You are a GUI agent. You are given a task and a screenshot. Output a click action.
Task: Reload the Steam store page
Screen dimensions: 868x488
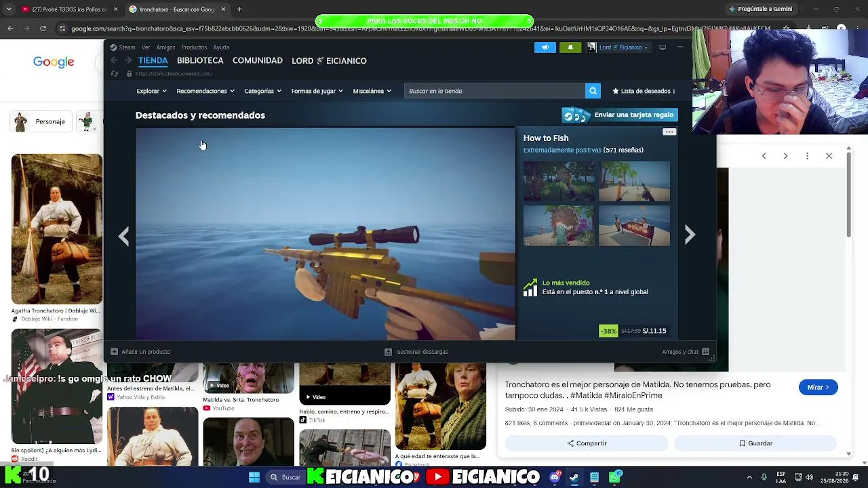point(114,74)
